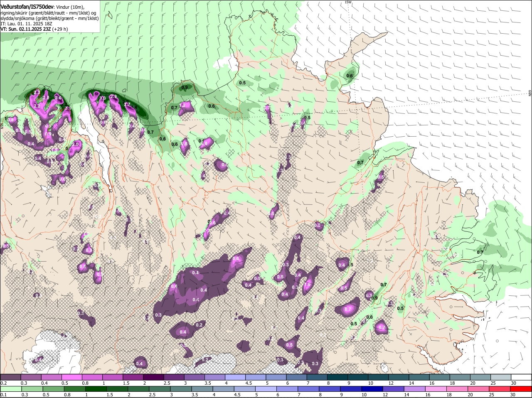The height and width of the screenshot is (398, 532).
Task: Click the 3.6 snowfall value in northwest fjords
Action: click(x=58, y=98)
